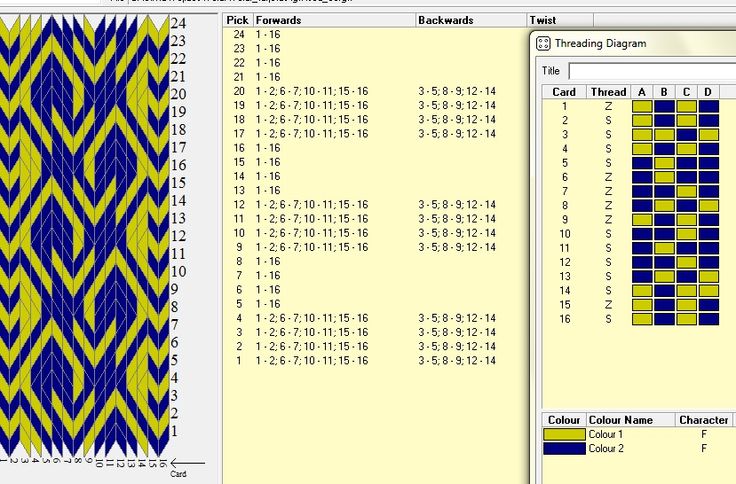Select the 'Colour 1' name text
This screenshot has height=484, width=736.
(x=606, y=434)
